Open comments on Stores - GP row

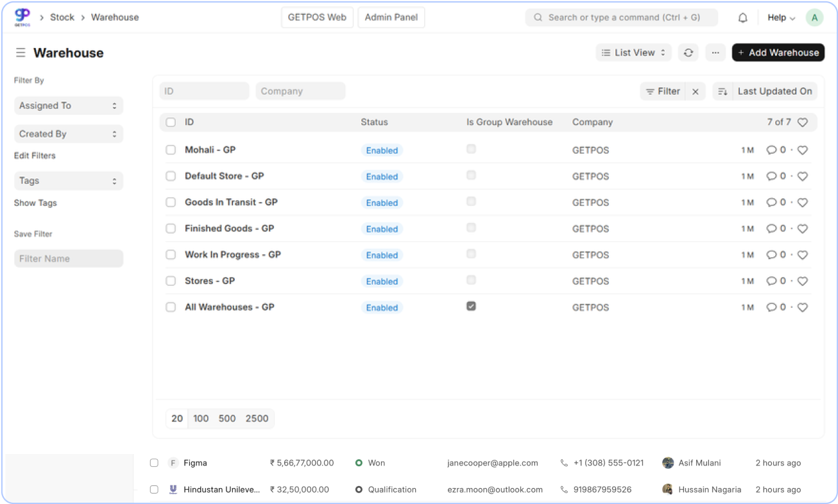[x=775, y=281]
